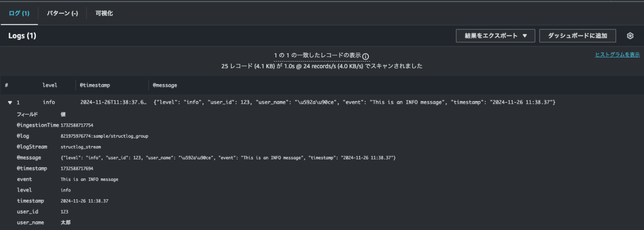Click the user_name value 太郎
This screenshot has width=644, height=230.
point(66,223)
